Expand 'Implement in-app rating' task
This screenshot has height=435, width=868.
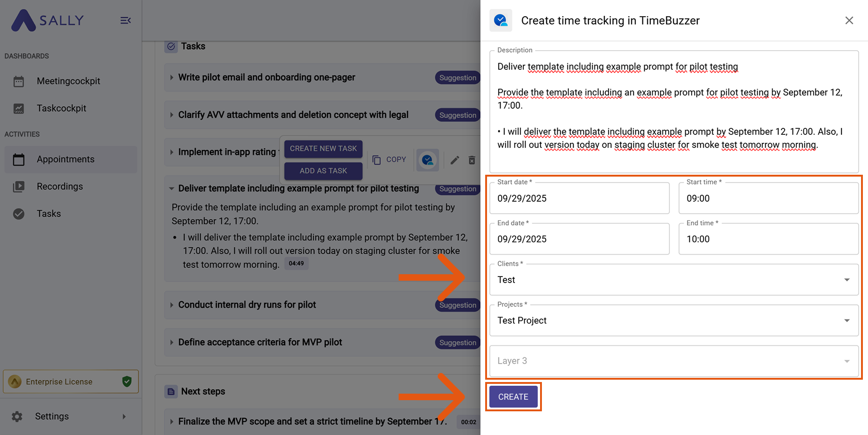tap(172, 152)
